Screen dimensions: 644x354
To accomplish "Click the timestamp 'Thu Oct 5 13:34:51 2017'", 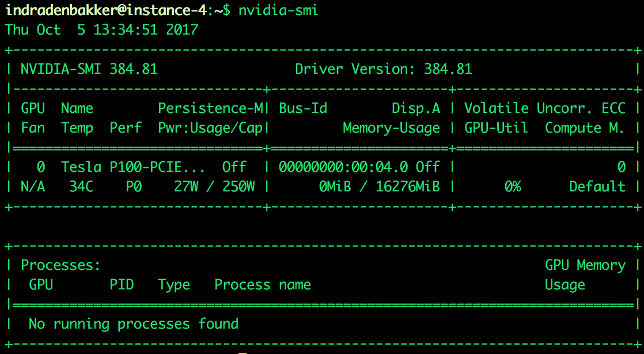I will coord(101,29).
